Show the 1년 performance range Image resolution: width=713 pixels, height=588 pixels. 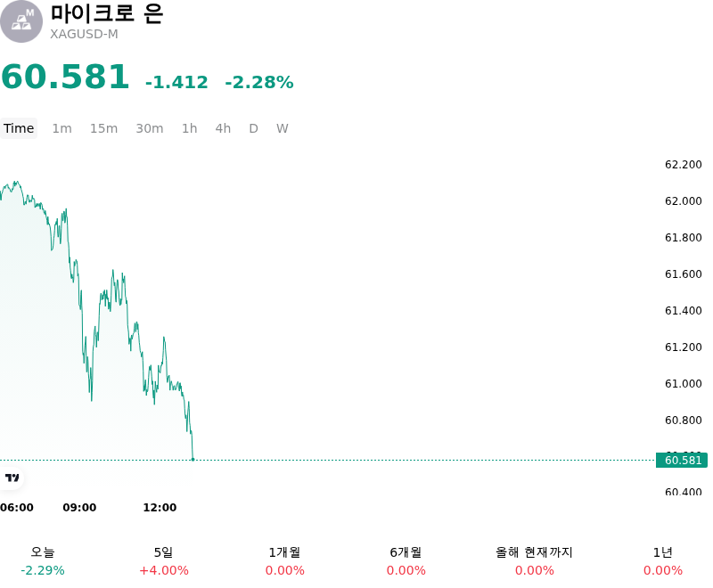click(662, 561)
